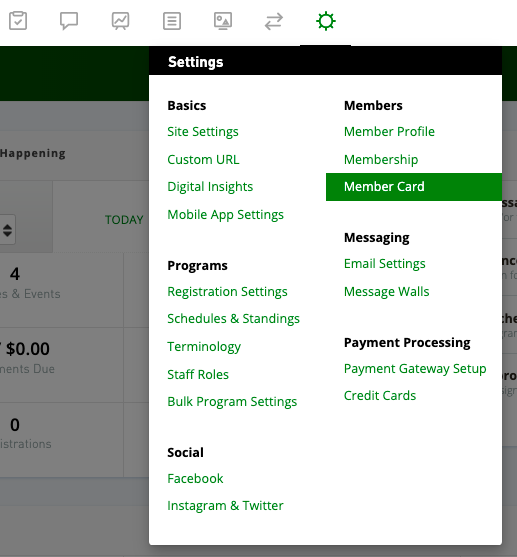Click the 0 registrations count
This screenshot has height=557, width=517.
coord(15,425)
